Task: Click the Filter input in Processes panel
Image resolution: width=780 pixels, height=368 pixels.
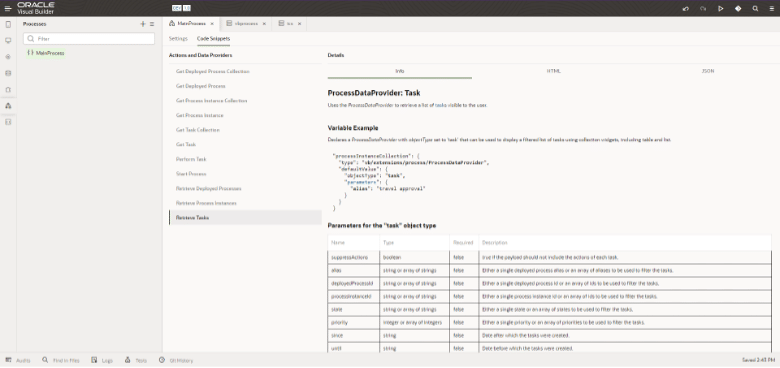Action: click(89, 38)
